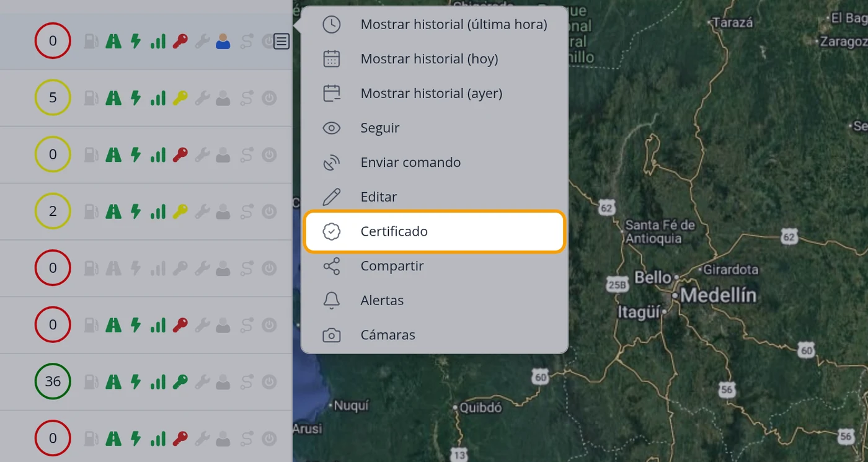Select the fuel pump icon in the speed 5 row
This screenshot has height=462, width=868.
click(91, 98)
